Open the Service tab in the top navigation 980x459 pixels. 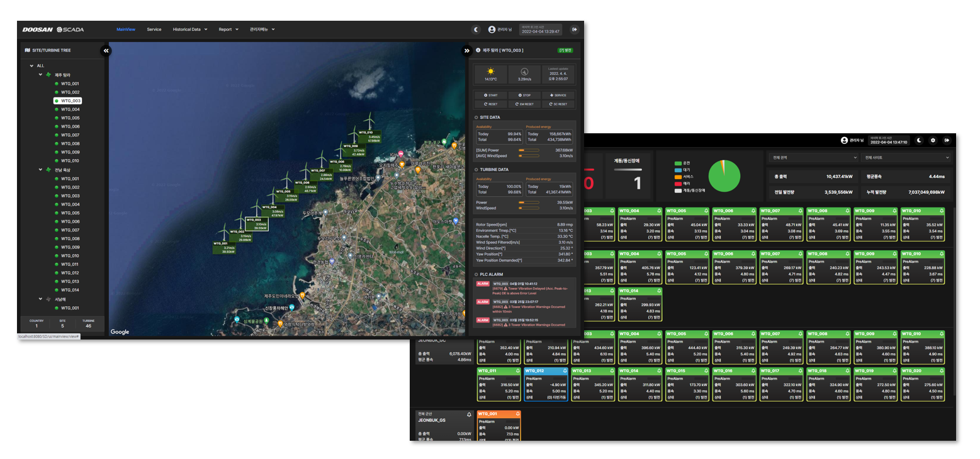point(154,30)
